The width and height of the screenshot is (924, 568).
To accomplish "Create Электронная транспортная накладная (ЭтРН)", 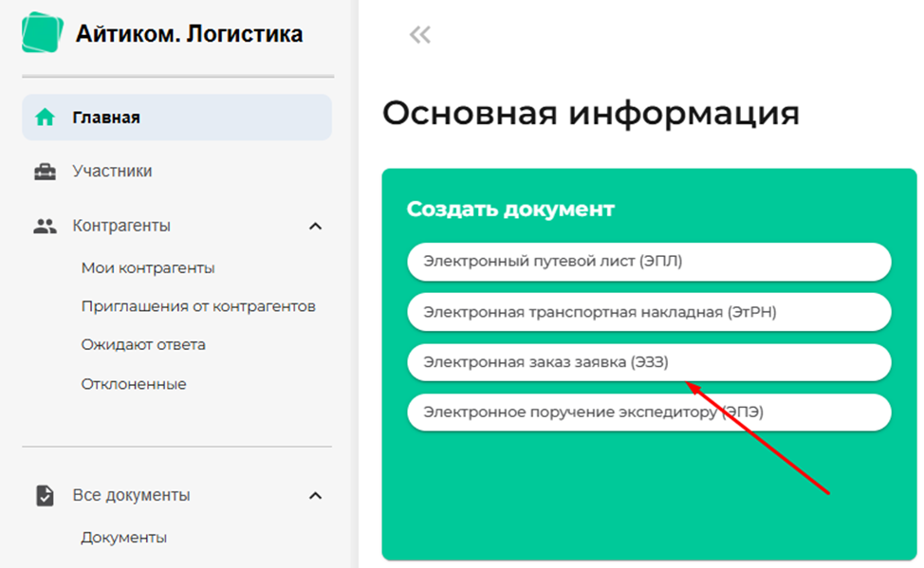I will click(x=649, y=312).
